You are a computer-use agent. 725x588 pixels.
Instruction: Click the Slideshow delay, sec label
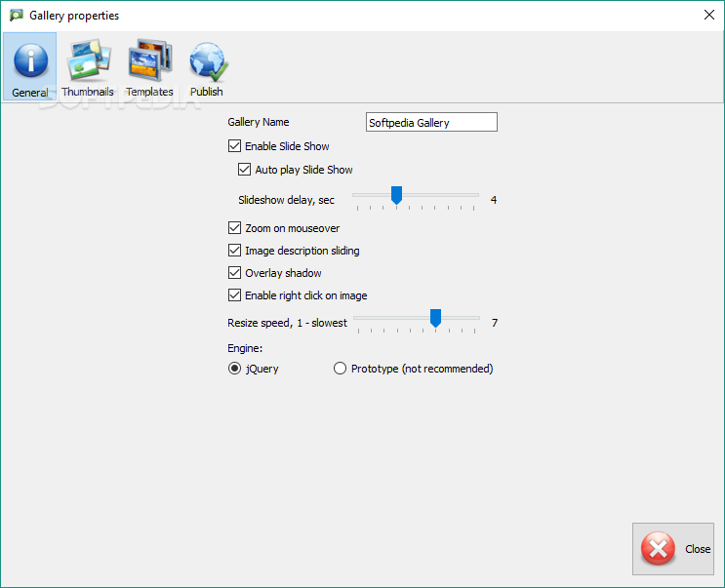[286, 200]
